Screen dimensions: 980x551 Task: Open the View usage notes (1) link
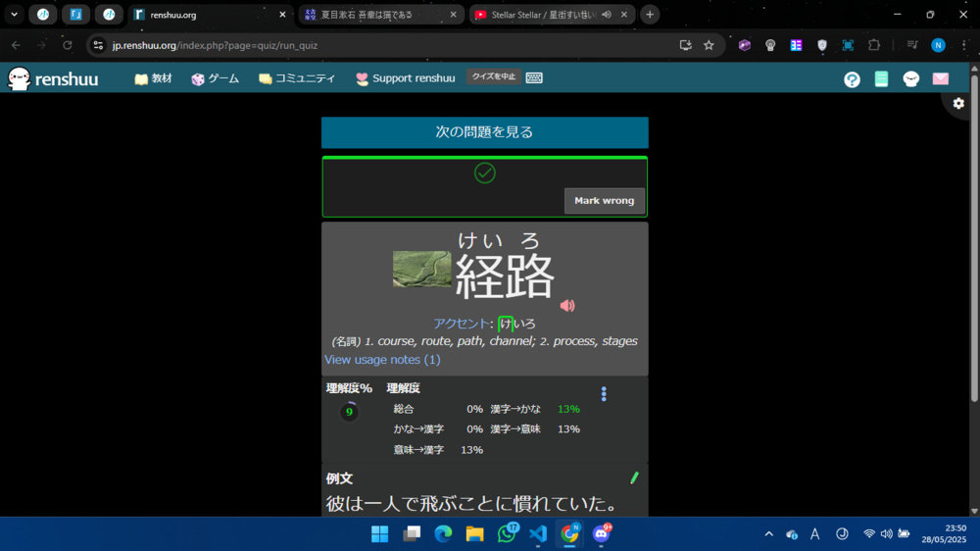pyautogui.click(x=382, y=360)
